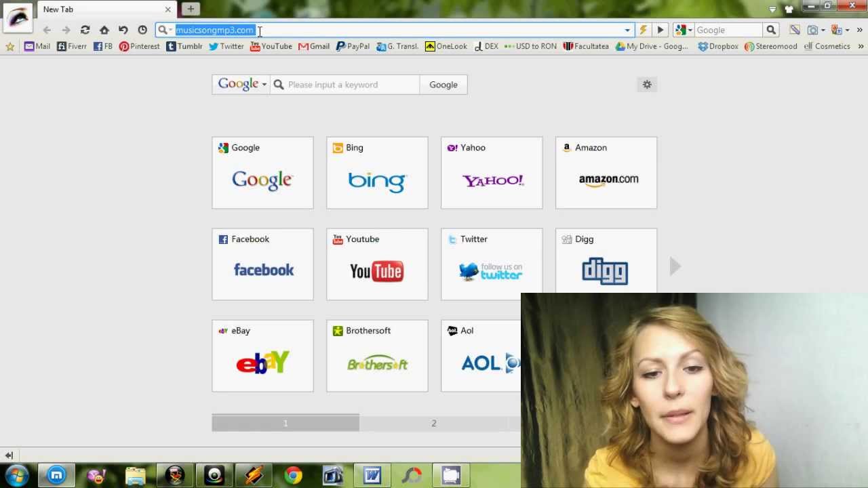Open the Stereomood bookmark
This screenshot has width=868, height=488.
coord(770,46)
